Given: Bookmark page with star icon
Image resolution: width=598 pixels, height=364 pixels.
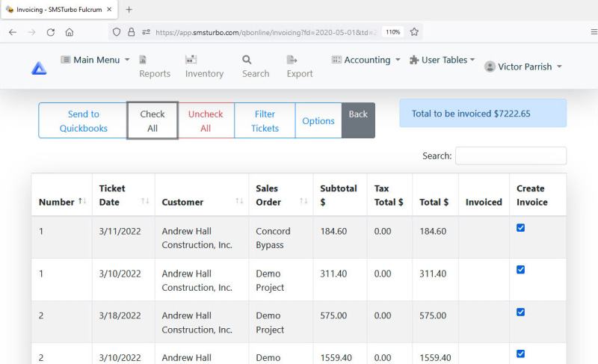Looking at the screenshot, I should (414, 32).
